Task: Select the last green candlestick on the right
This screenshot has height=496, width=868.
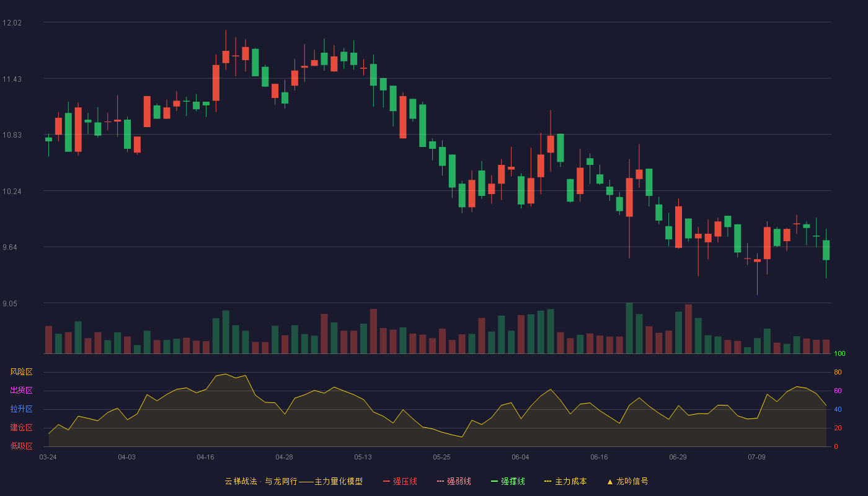Action: pos(826,250)
